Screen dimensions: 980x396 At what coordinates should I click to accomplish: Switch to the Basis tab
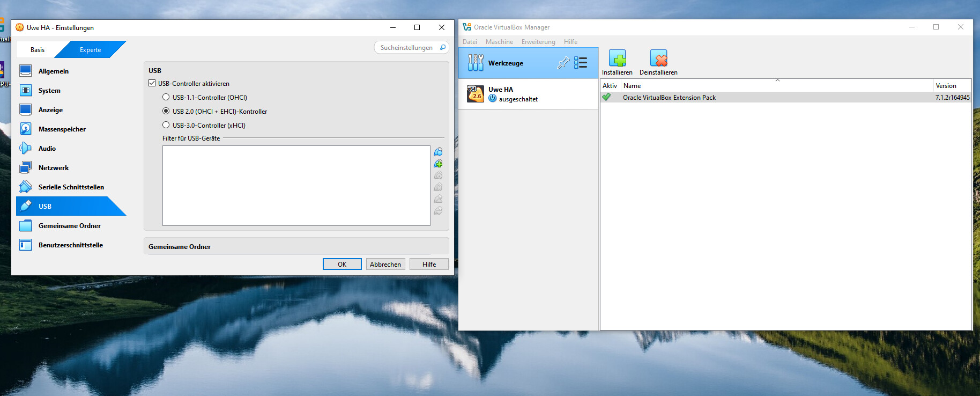click(38, 50)
